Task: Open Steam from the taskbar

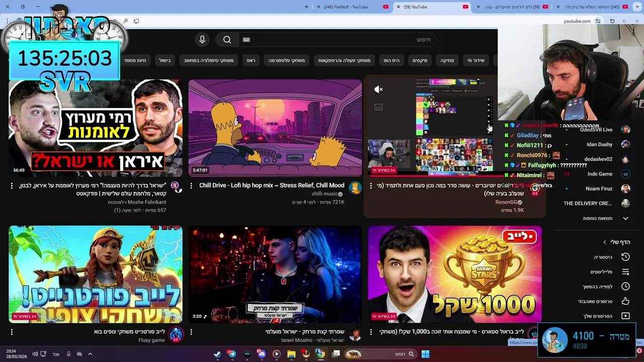Action: click(217, 354)
